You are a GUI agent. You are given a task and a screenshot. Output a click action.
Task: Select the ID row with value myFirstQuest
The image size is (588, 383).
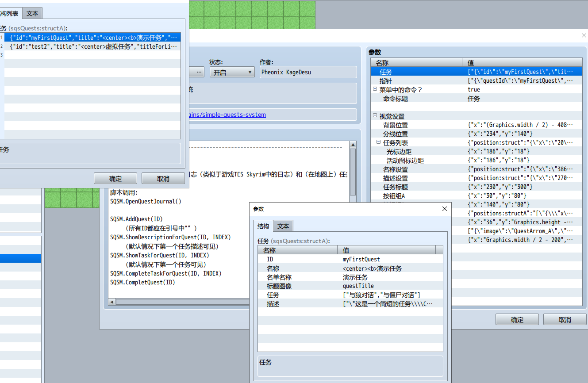click(x=350, y=259)
